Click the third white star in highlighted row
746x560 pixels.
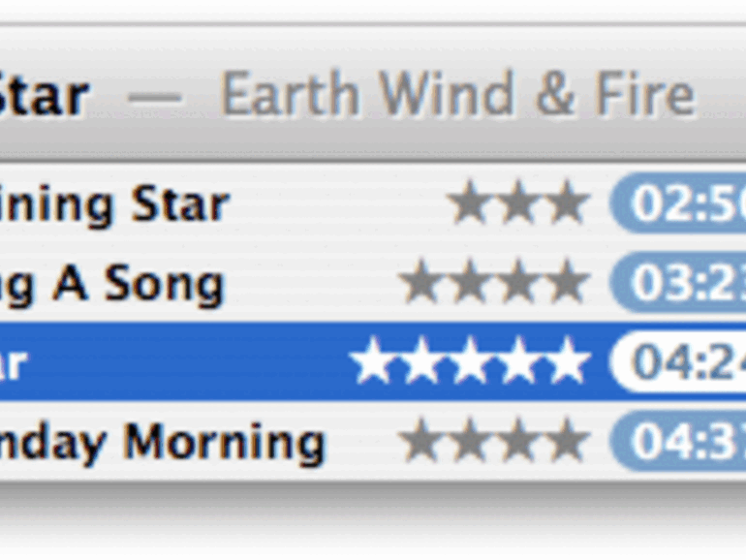[469, 360]
